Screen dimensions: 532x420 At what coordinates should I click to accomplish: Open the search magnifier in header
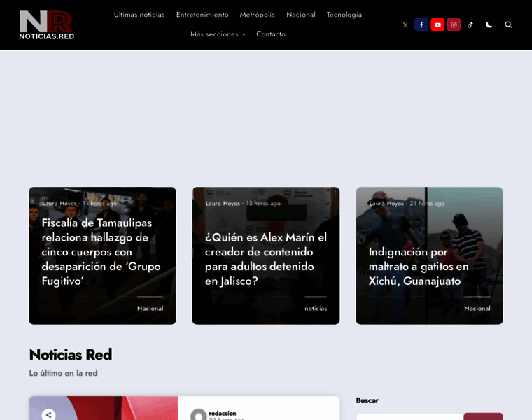tap(508, 24)
